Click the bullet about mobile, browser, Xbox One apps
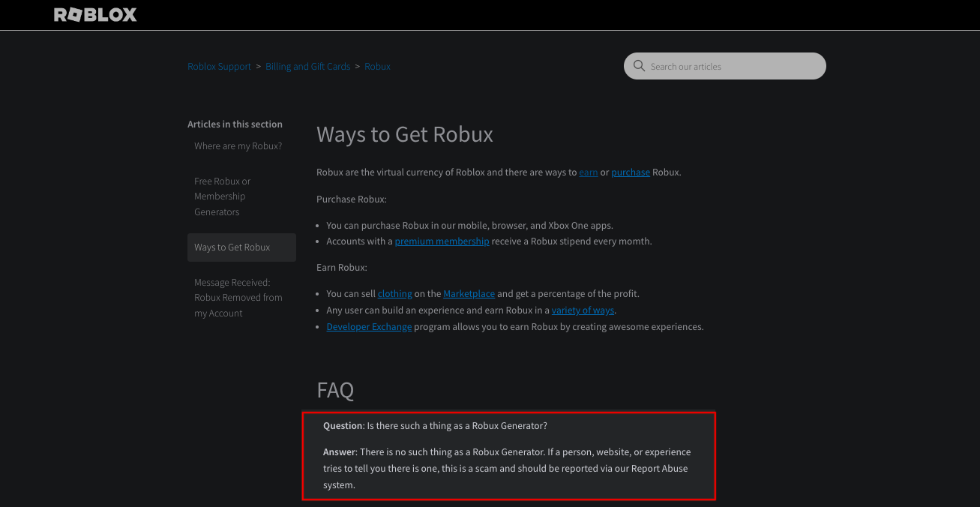The width and height of the screenshot is (980, 507). [470, 225]
